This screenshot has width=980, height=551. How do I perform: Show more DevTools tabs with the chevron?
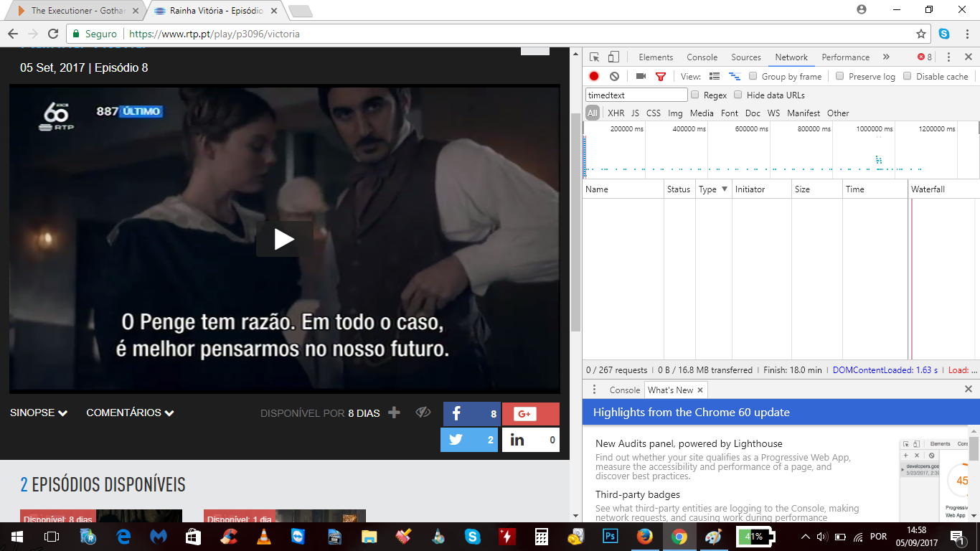point(886,57)
